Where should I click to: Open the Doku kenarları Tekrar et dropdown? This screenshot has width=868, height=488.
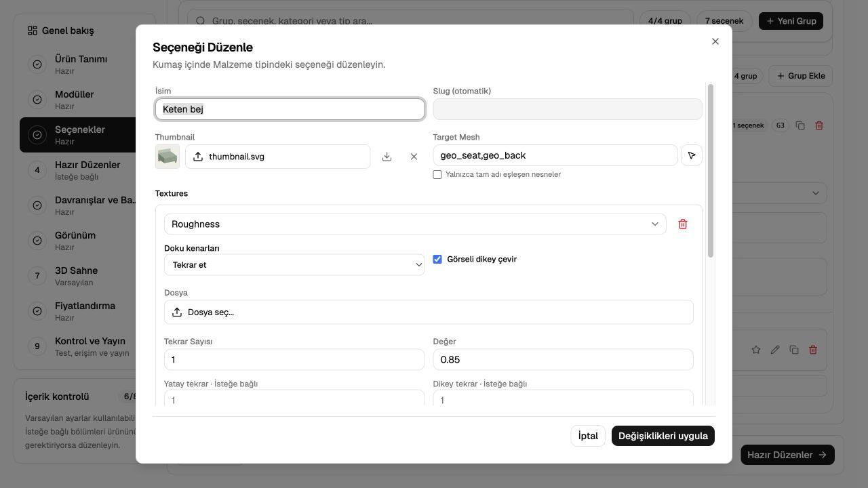[x=294, y=265]
